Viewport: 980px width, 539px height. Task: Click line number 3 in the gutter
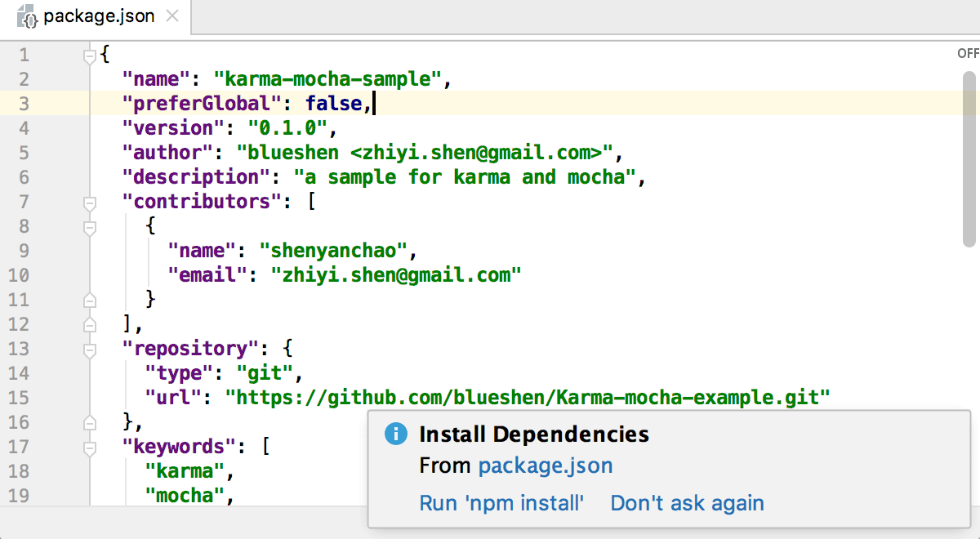click(24, 103)
